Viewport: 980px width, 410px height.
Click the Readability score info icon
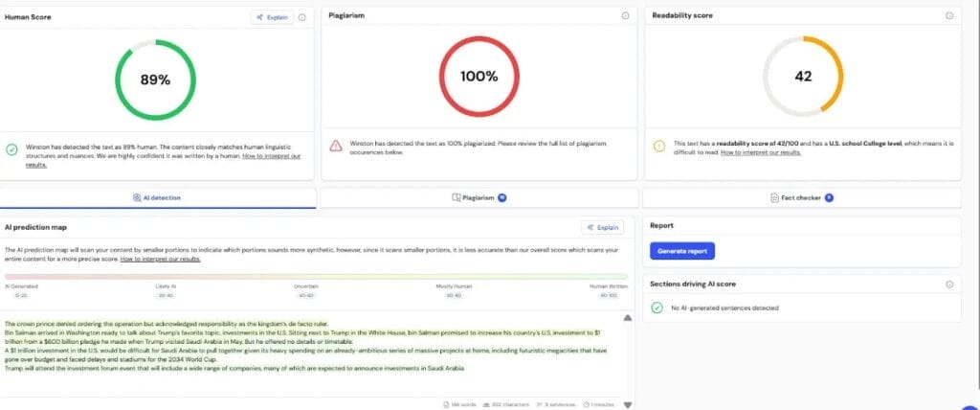(948, 16)
